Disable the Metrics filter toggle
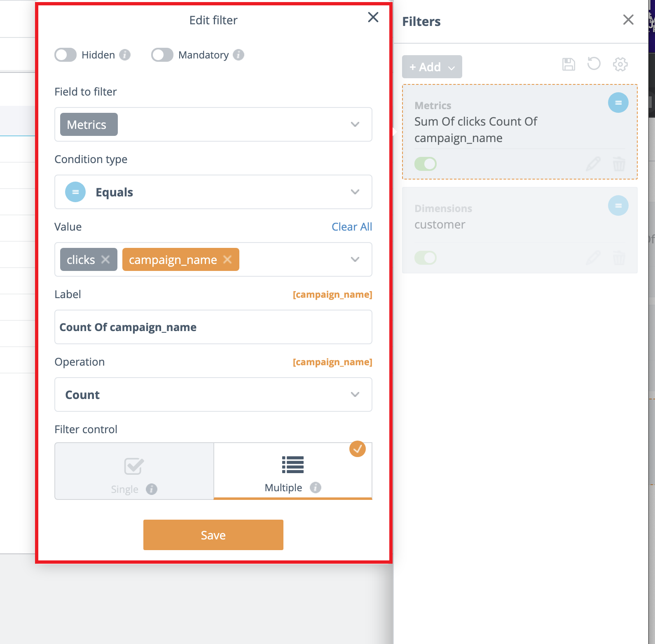Image resolution: width=655 pixels, height=644 pixels. click(426, 164)
